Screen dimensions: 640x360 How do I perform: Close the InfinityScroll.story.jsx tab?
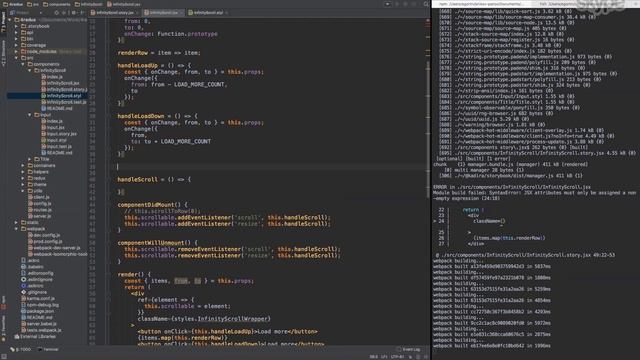pyautogui.click(x=137, y=13)
